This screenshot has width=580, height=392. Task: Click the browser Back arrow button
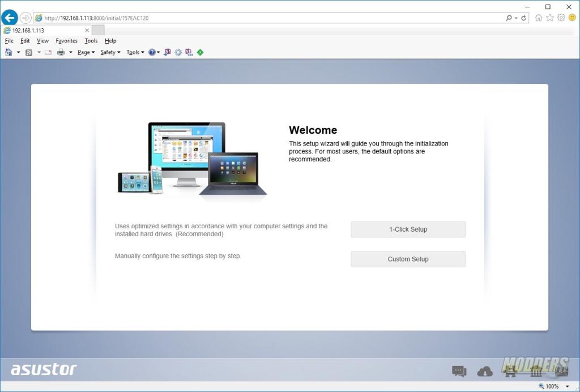click(10, 18)
